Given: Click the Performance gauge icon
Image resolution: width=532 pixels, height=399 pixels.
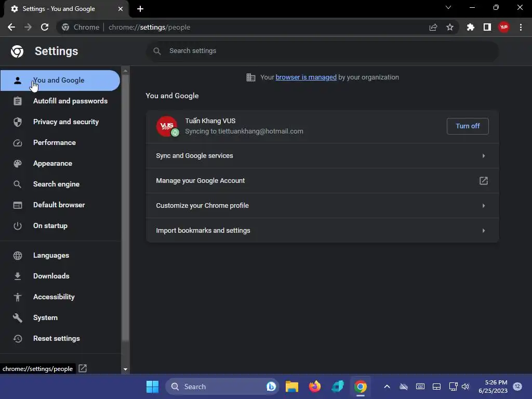Looking at the screenshot, I should [18, 143].
